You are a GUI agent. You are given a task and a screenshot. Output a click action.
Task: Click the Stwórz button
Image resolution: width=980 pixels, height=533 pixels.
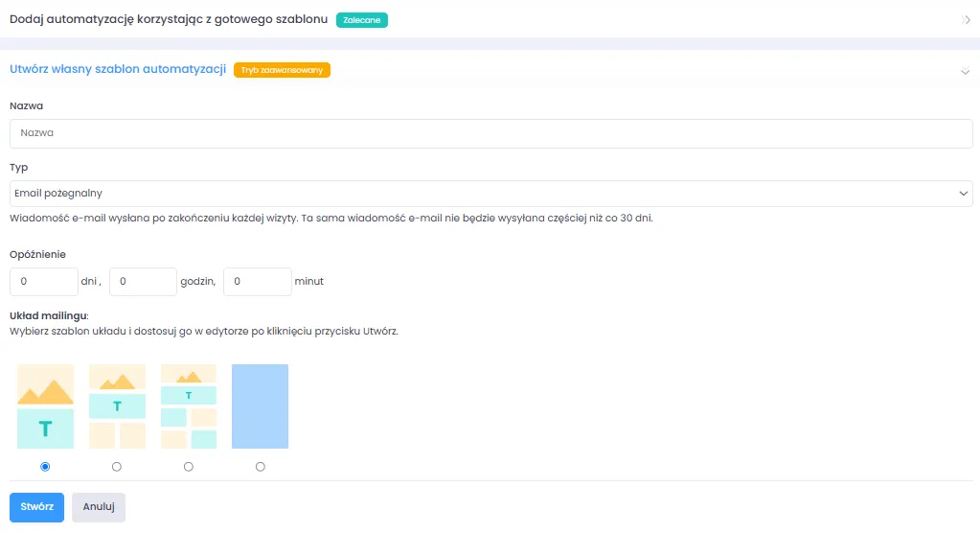click(x=36, y=507)
